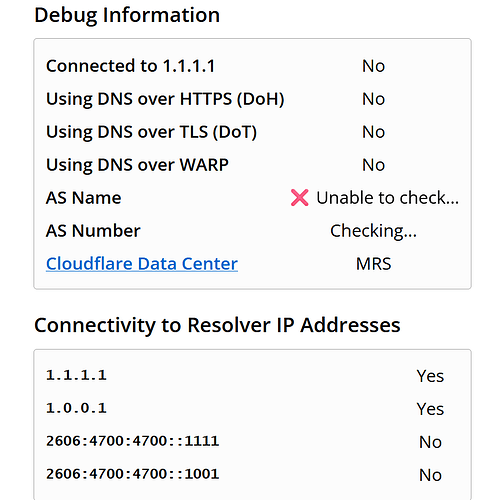Screen dimensions: 493x500
Task: Select the Using DNS over TLS (DoT) label
Action: tap(152, 132)
